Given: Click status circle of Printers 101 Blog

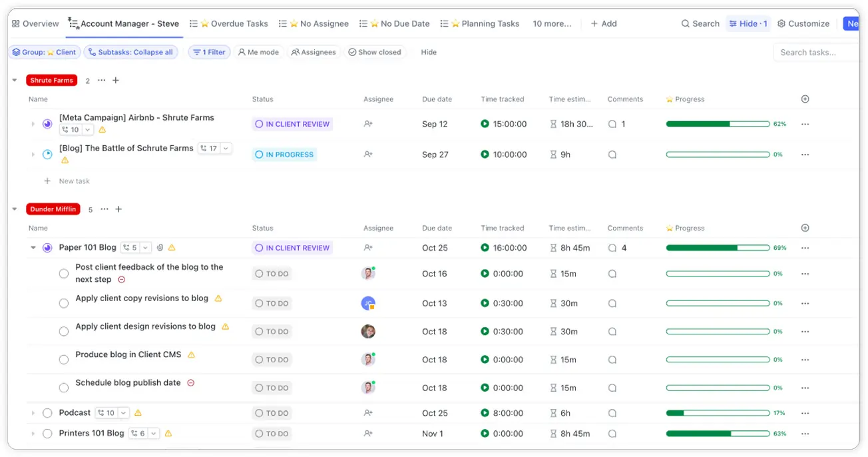Looking at the screenshot, I should click(47, 434).
